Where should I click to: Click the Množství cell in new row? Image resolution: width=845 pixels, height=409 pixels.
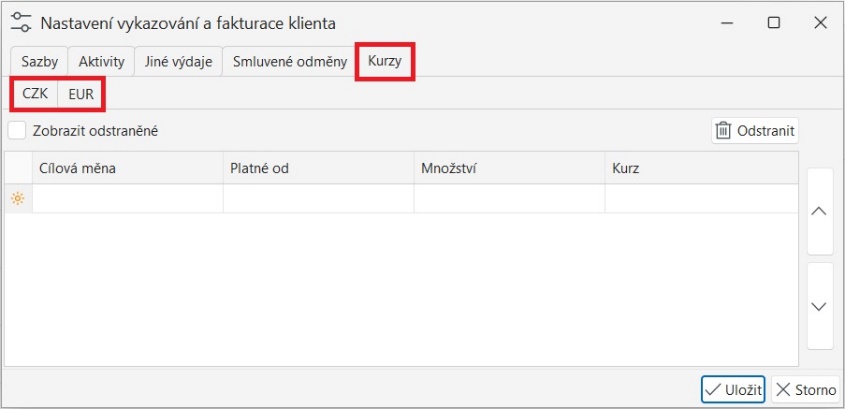click(x=509, y=199)
